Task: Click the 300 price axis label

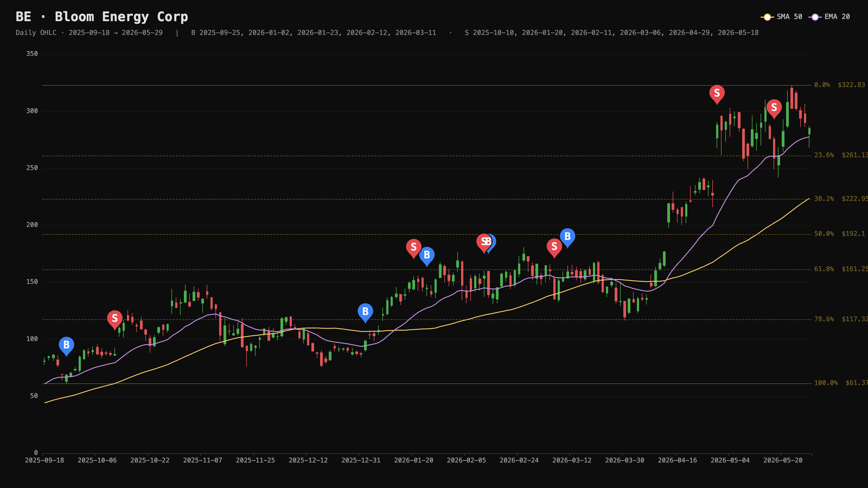Action: (x=32, y=111)
